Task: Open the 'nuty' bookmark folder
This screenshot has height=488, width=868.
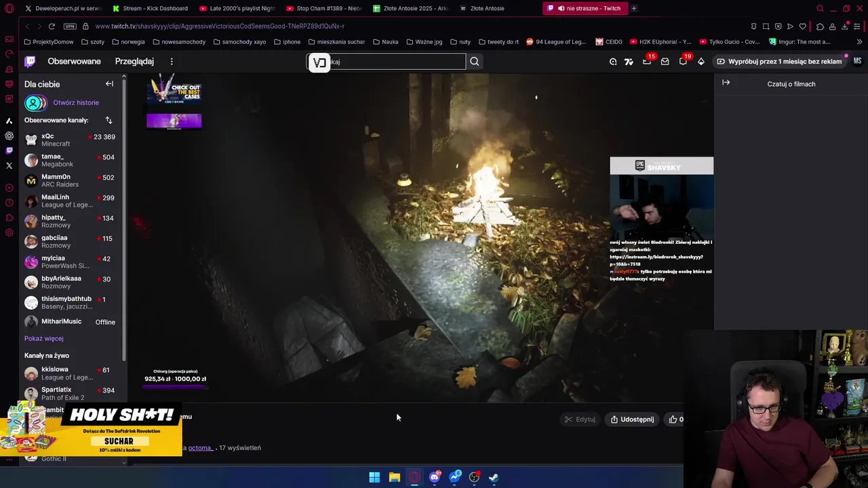Action: pos(460,41)
